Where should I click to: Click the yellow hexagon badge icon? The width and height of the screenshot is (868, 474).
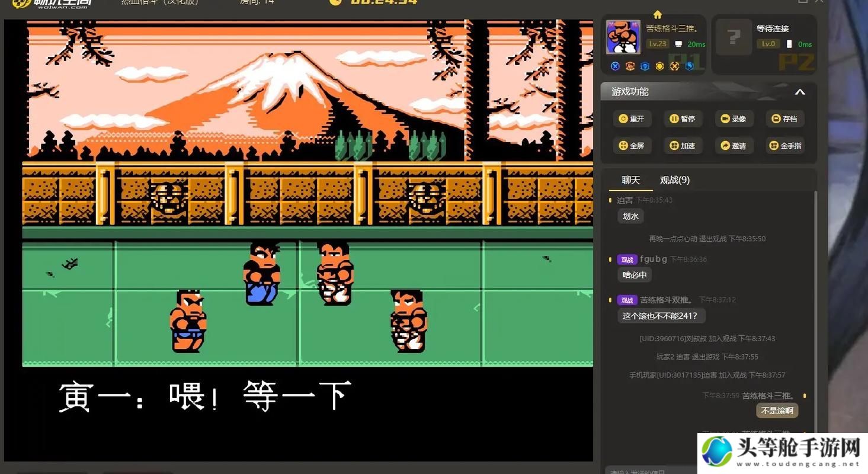coord(659,66)
